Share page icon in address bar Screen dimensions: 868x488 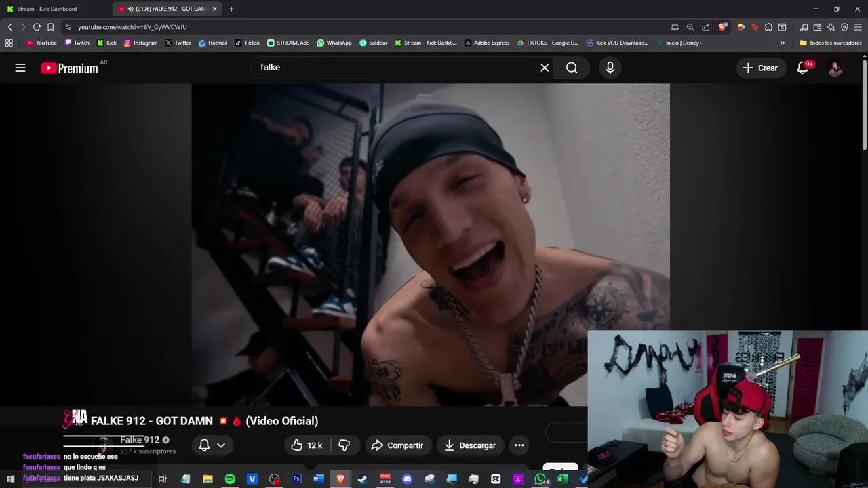(705, 27)
